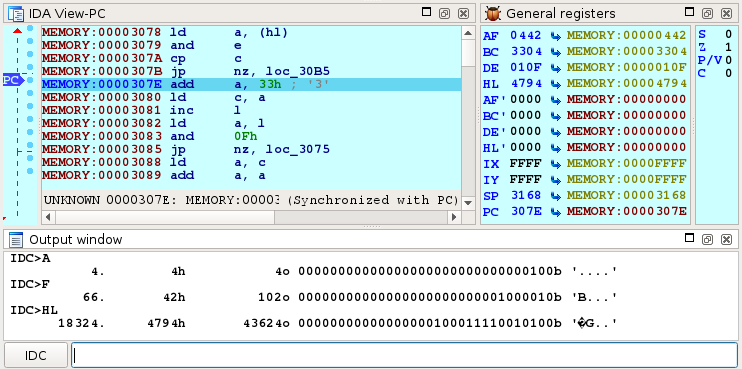Follow the jump arrow next to the SP register
742x369 pixels.
coord(556,196)
